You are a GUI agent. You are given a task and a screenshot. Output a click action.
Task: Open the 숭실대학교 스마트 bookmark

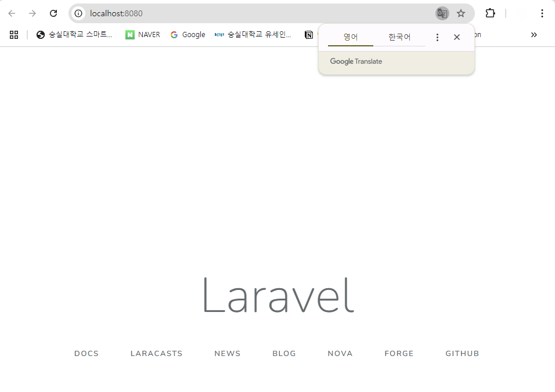point(74,35)
